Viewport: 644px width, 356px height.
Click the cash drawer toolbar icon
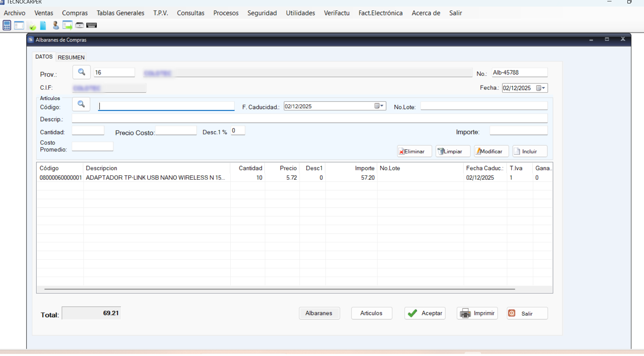80,25
